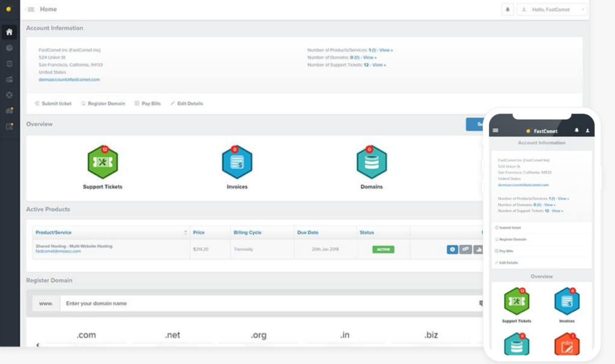
Task: Select the .com domain extension
Action: click(x=86, y=335)
